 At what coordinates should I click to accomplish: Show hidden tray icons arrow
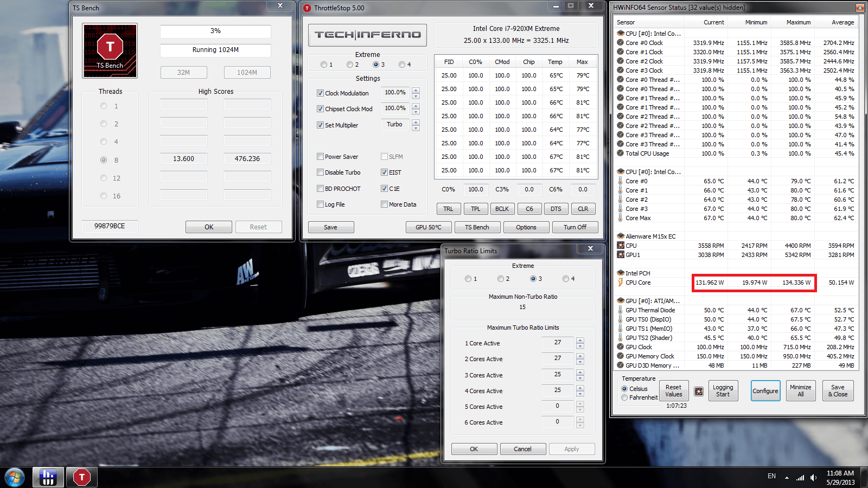coord(787,478)
